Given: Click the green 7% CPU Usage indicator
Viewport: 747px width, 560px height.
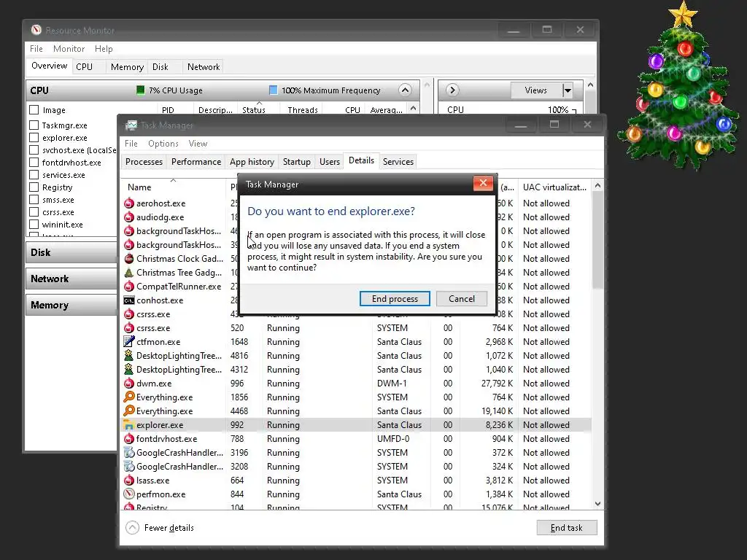Looking at the screenshot, I should point(141,90).
